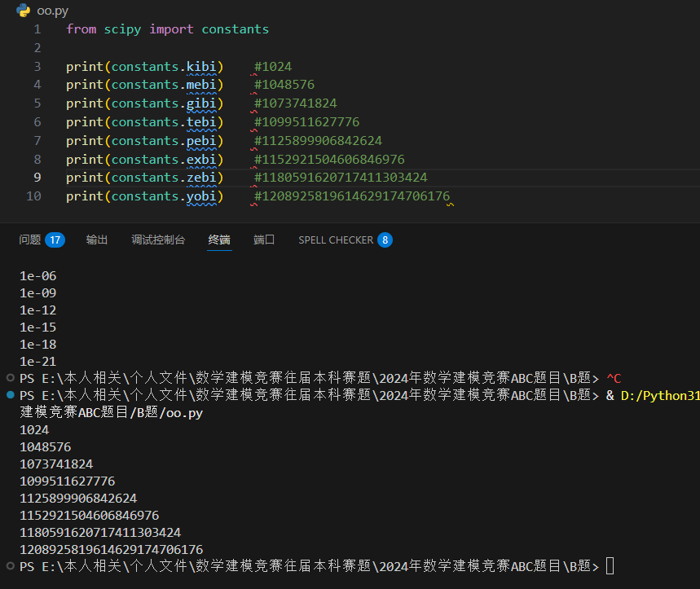700x589 pixels.
Task: Click the 'scipy' module name
Action: tap(122, 29)
